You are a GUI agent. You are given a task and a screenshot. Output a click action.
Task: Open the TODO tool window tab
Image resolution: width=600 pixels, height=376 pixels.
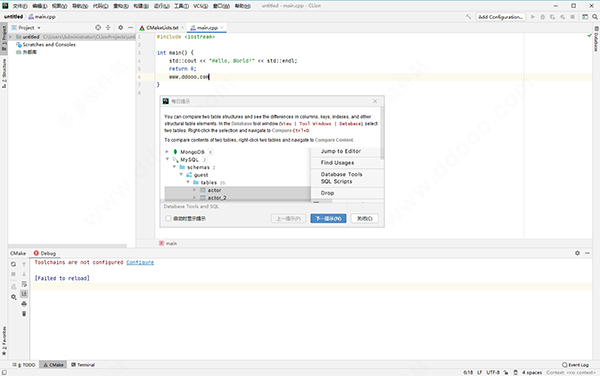[x=24, y=365]
